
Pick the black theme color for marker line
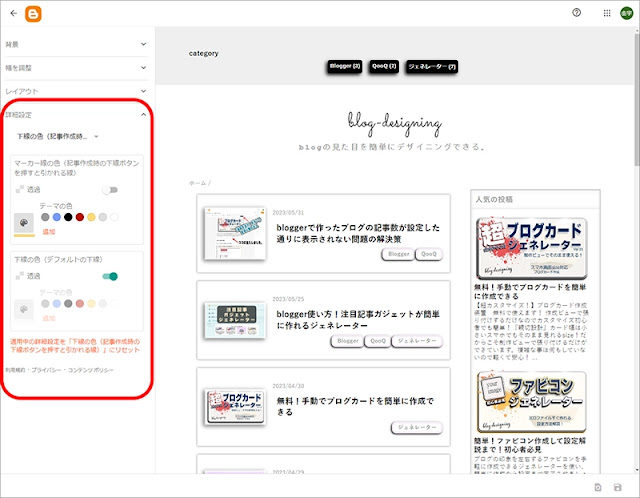click(x=68, y=217)
